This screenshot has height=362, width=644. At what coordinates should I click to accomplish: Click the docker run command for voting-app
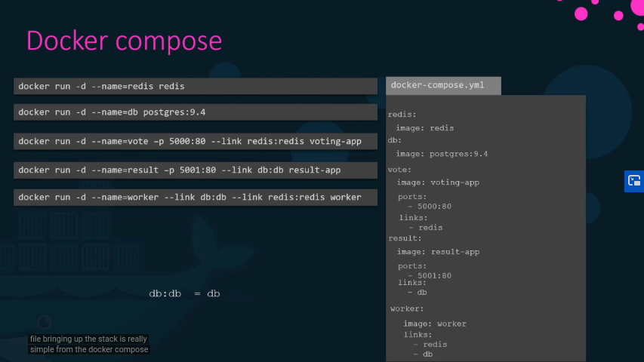click(196, 141)
